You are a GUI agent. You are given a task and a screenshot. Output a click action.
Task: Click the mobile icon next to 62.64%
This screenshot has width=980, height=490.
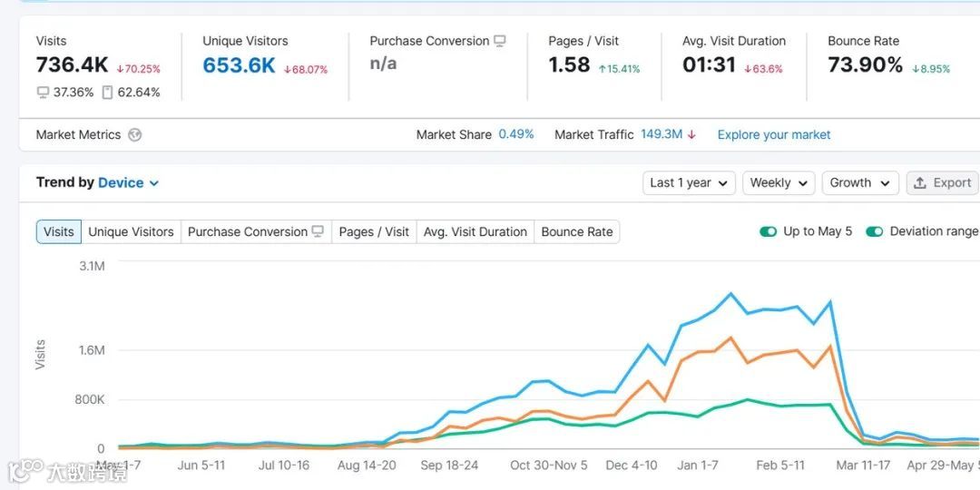click(107, 93)
